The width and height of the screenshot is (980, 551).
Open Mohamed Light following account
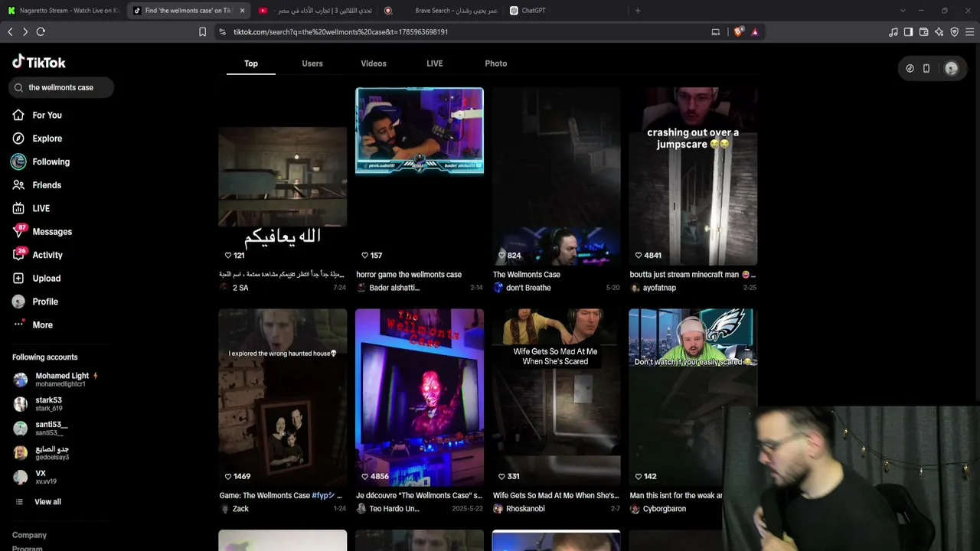[x=61, y=380]
